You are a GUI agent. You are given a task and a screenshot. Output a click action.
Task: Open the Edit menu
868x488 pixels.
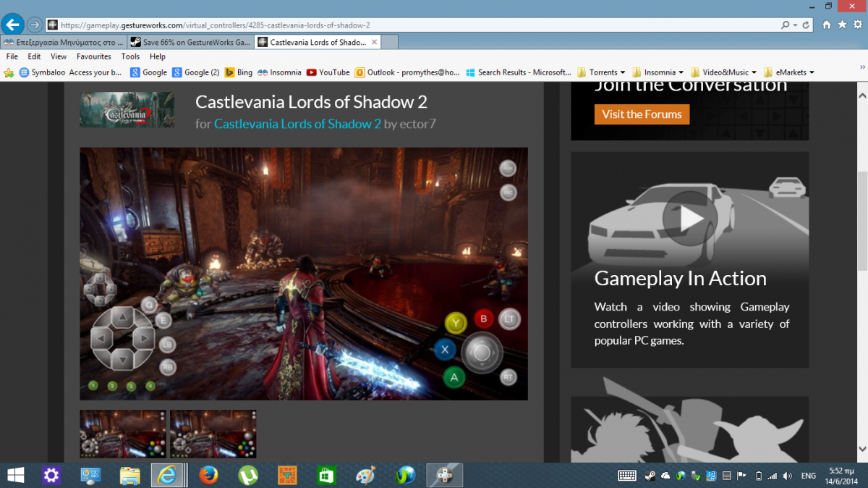tap(34, 56)
